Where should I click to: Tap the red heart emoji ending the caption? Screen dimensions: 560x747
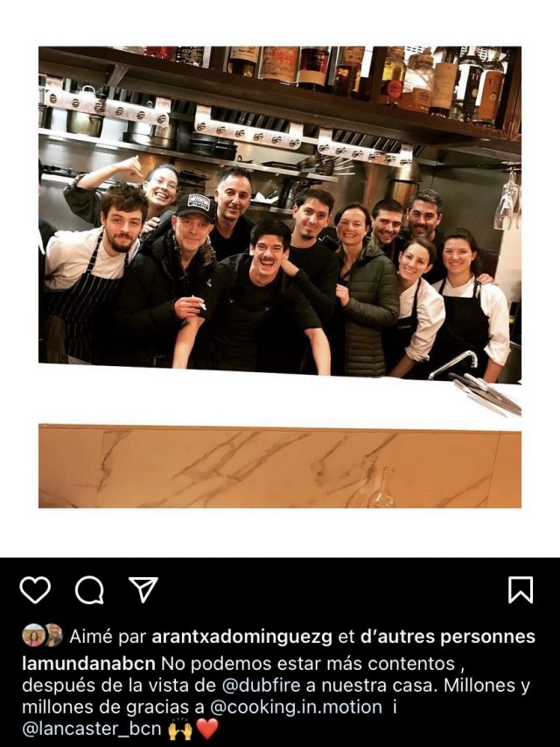point(207,729)
